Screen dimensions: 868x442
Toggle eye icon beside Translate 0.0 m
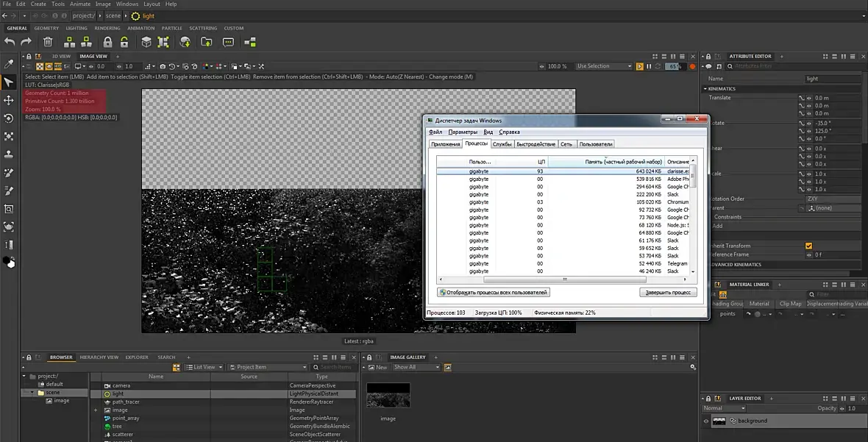click(x=808, y=98)
